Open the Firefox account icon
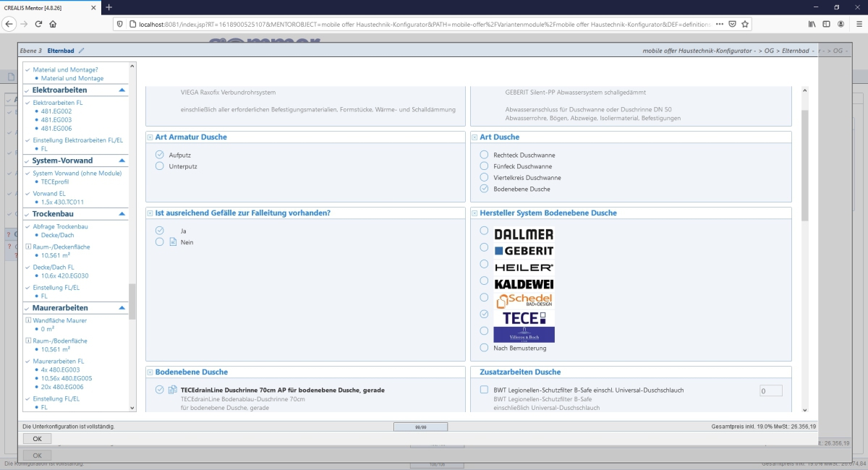The height and width of the screenshot is (470, 868). (840, 23)
